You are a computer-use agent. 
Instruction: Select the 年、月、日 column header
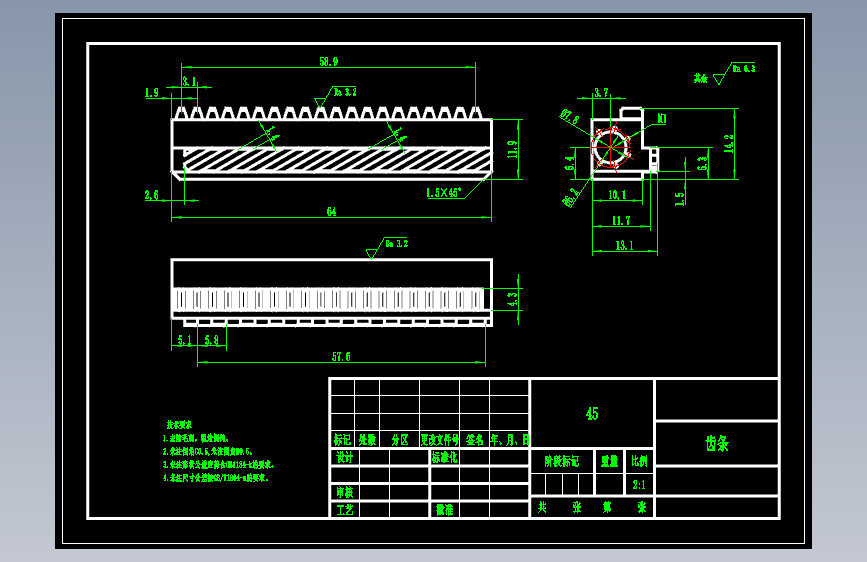coord(510,440)
